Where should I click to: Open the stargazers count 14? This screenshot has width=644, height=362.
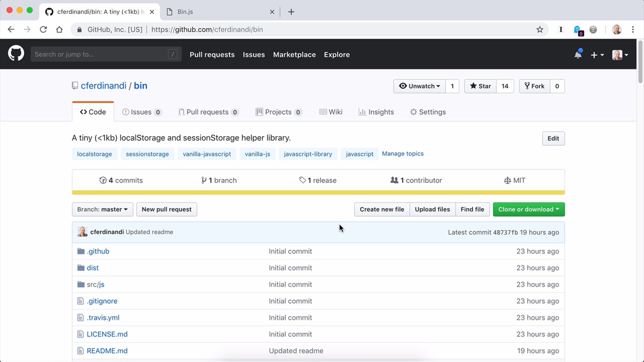point(505,86)
